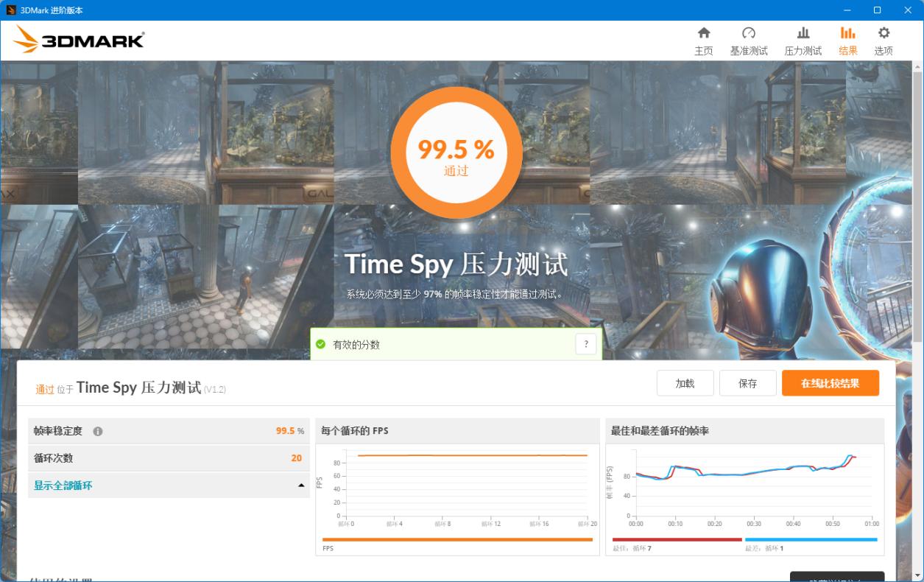Open help with the ? icon on 有效的分数 banner
The height and width of the screenshot is (582, 924).
[x=586, y=343]
